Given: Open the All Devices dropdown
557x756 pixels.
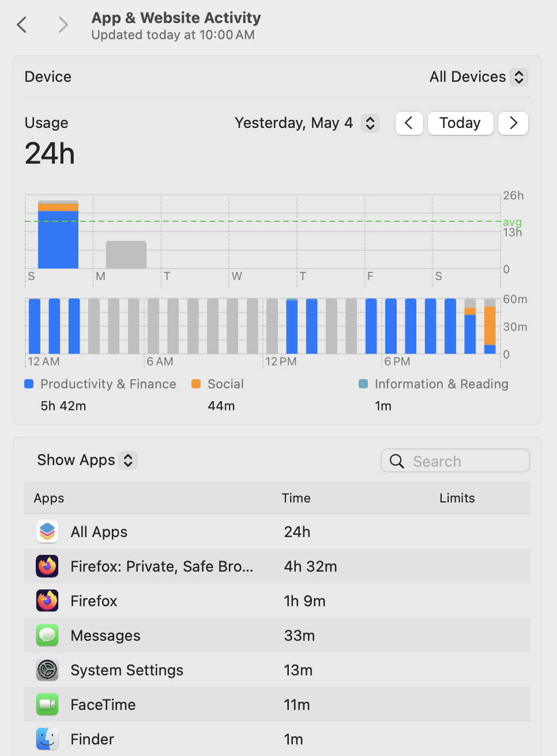Looking at the screenshot, I should pos(478,77).
